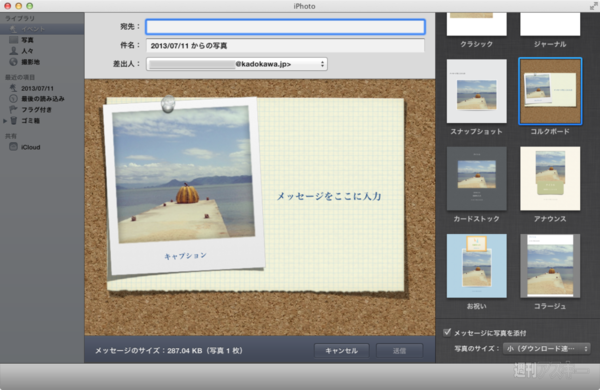Open the sender (差出人) address dropdown
Screen dimensions: 600x390
[x=237, y=64]
